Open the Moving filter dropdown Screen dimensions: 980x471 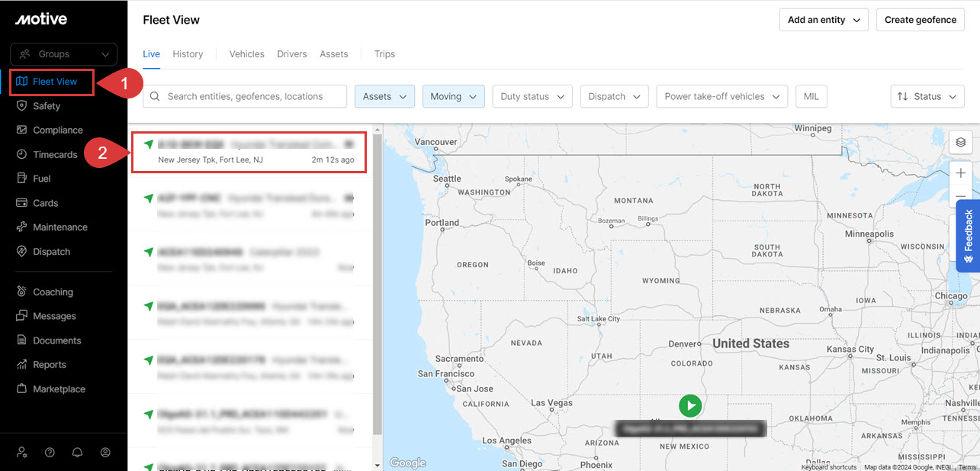pyautogui.click(x=453, y=96)
